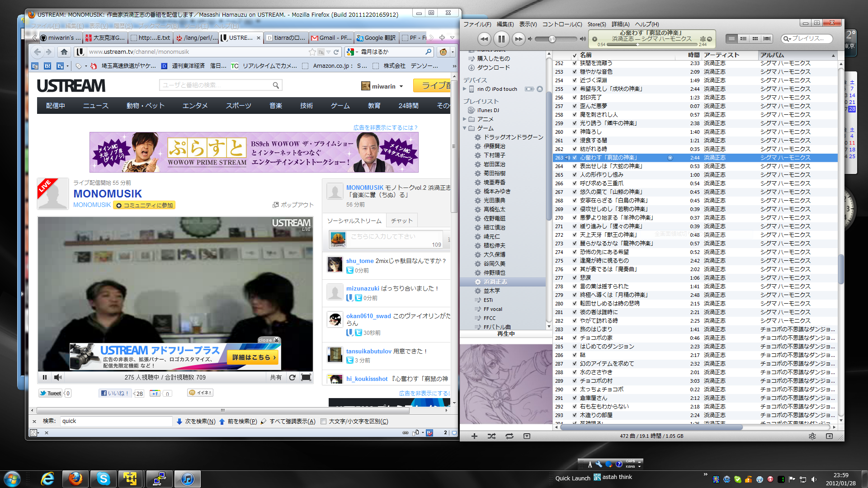This screenshot has width=868, height=488.
Task: Uncheck the track 倉庫屋さん checkbox
Action: coord(575,398)
